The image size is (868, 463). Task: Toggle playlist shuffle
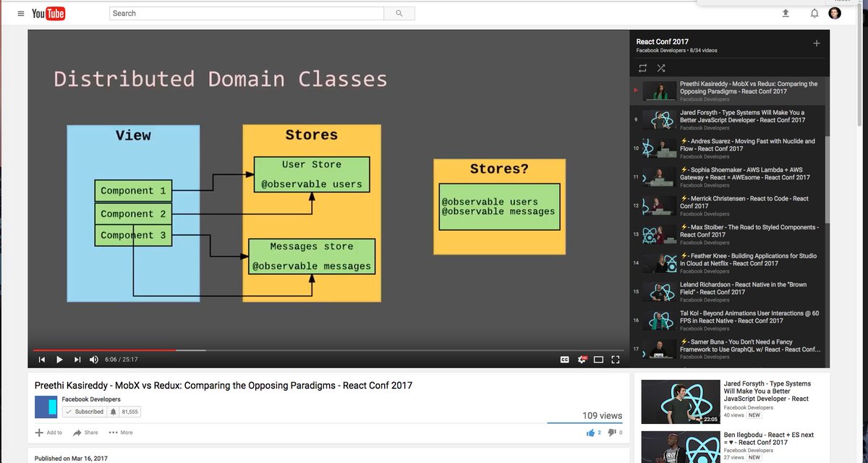point(661,68)
